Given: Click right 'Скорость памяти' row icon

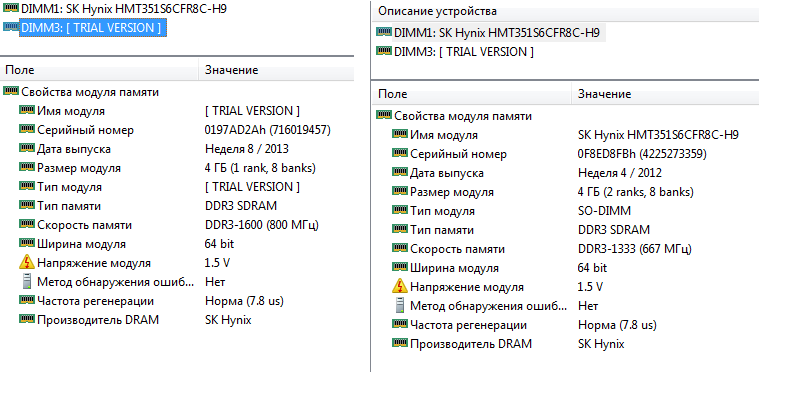Looking at the screenshot, I should tap(400, 248).
